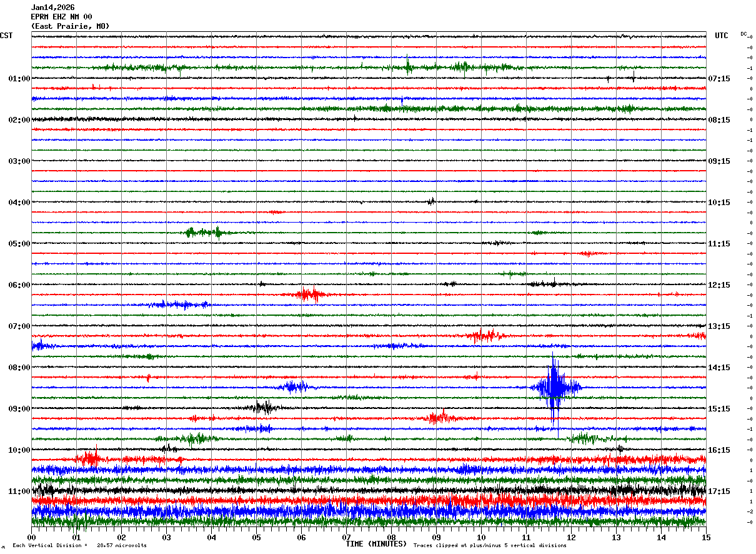Click the 15:15 UTC time label

click(x=719, y=409)
